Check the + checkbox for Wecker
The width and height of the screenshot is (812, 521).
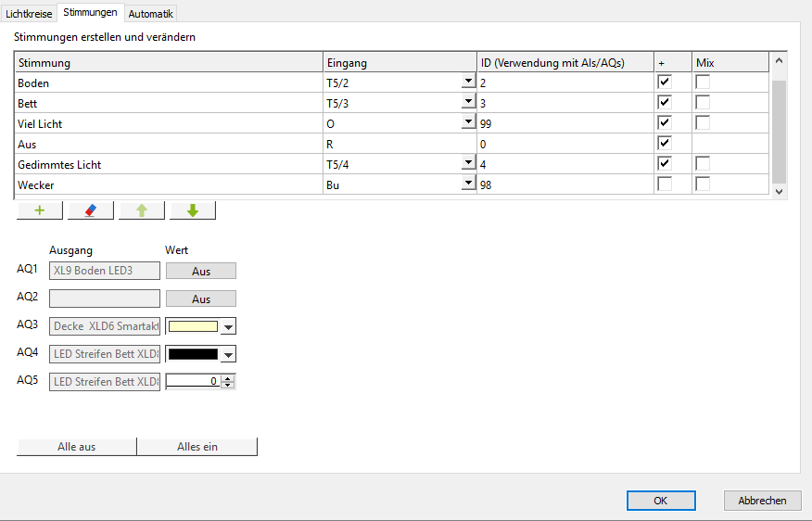click(664, 184)
